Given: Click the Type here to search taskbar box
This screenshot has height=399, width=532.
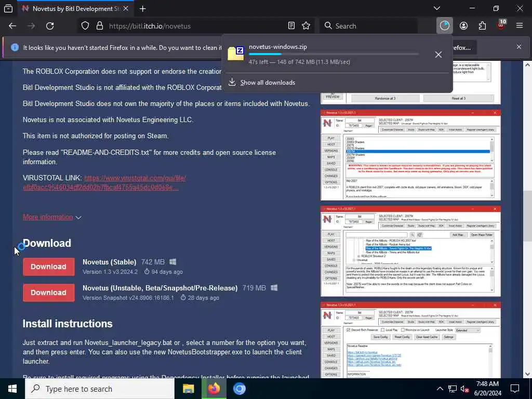Looking at the screenshot, I should pos(100,389).
